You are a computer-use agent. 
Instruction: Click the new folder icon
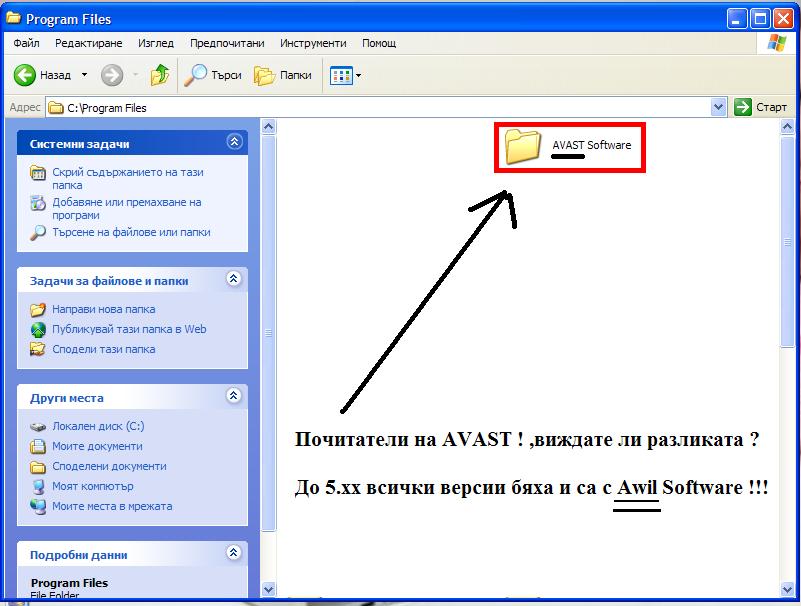point(37,310)
